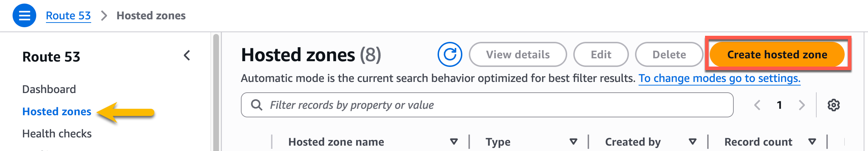Screen dimensions: 868x151
Task: Sort by Record count column arrow
Action: pos(812,142)
